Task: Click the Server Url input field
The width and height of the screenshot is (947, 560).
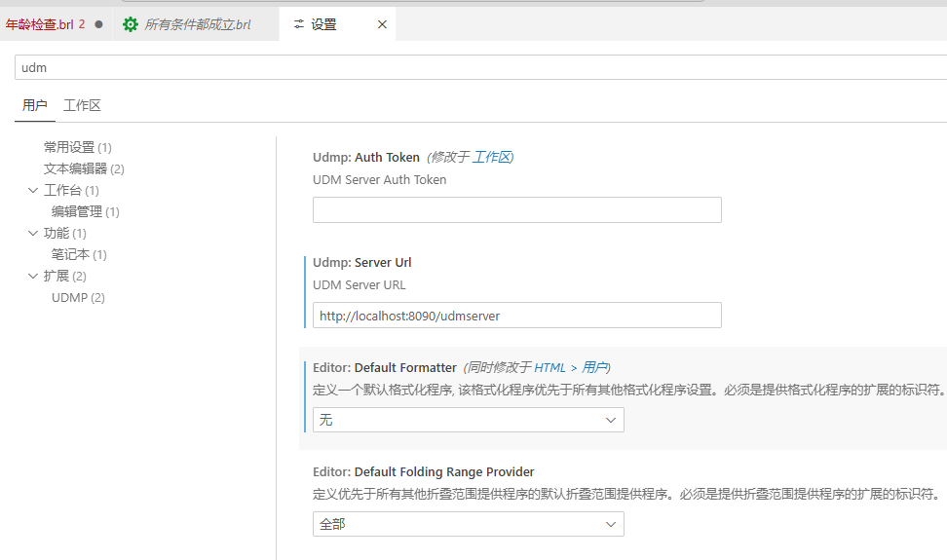Action: tap(516, 316)
